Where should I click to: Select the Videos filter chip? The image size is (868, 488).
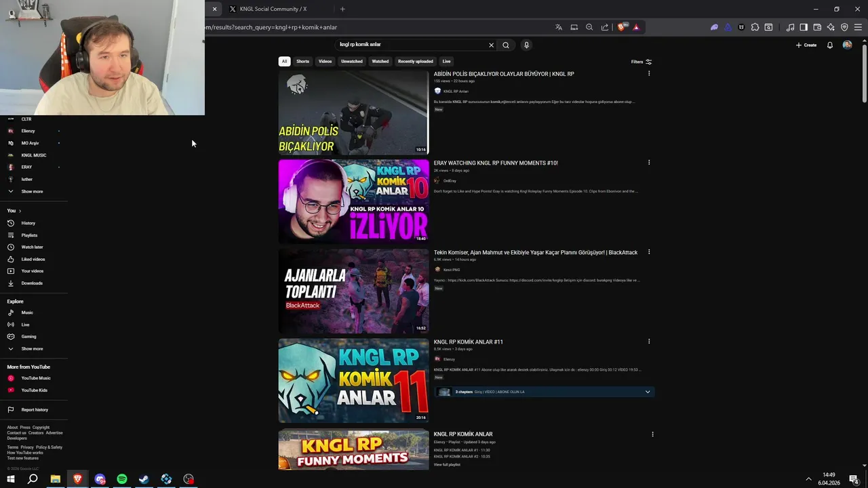(x=325, y=61)
